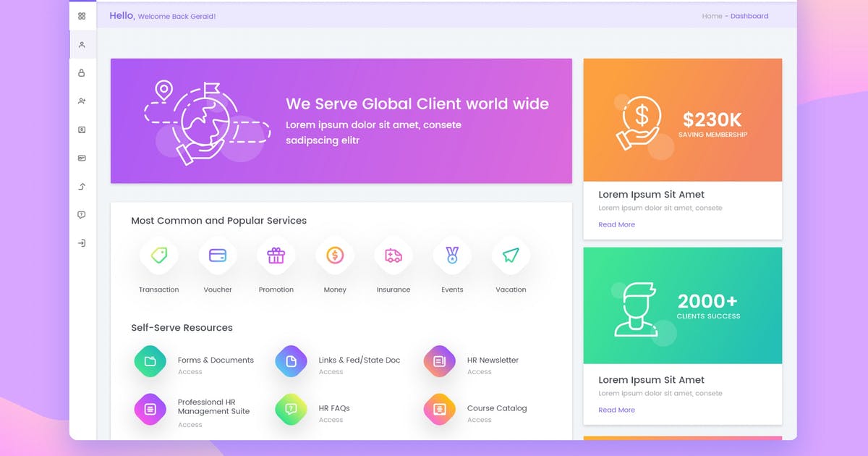The image size is (868, 456).
Task: Click the Voucher card icon
Action: [x=217, y=255]
